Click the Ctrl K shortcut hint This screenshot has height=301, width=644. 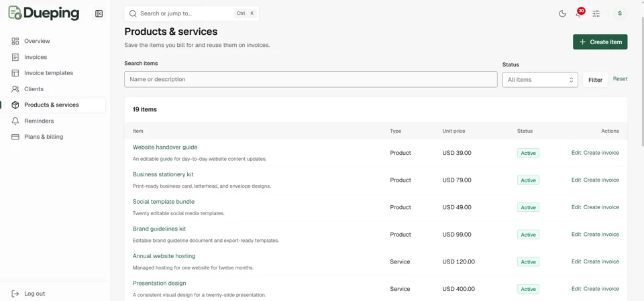click(246, 13)
